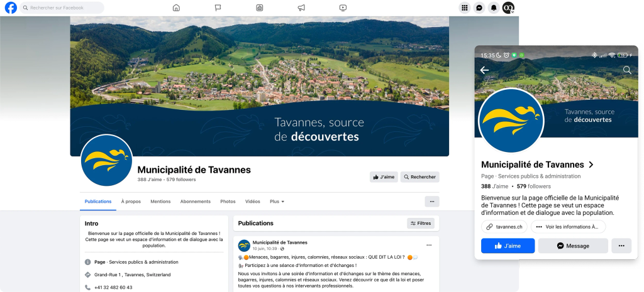Tap the back arrow in mobile view
Screen dimensions: 644x292
484,70
